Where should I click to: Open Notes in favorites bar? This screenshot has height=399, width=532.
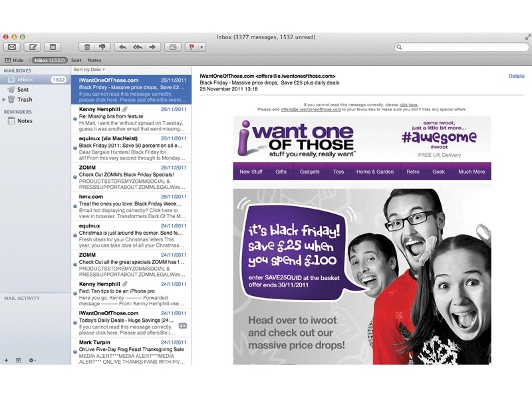click(x=94, y=60)
